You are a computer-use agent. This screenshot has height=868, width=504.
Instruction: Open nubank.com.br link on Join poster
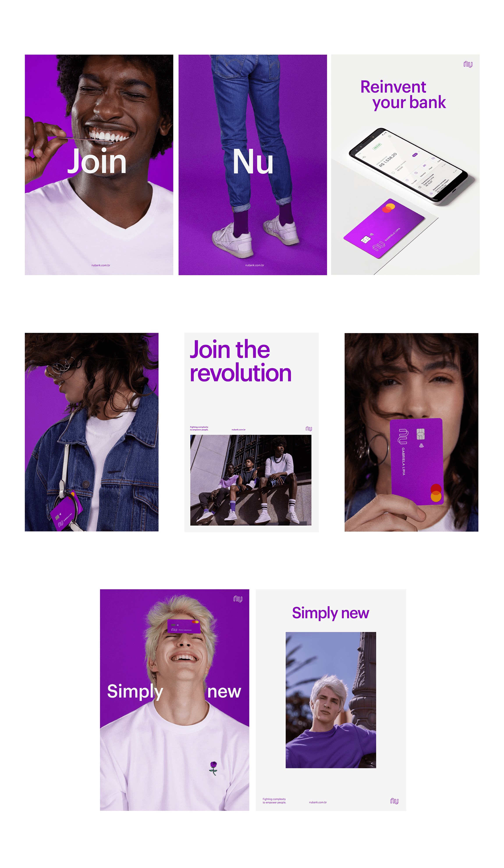click(x=101, y=265)
